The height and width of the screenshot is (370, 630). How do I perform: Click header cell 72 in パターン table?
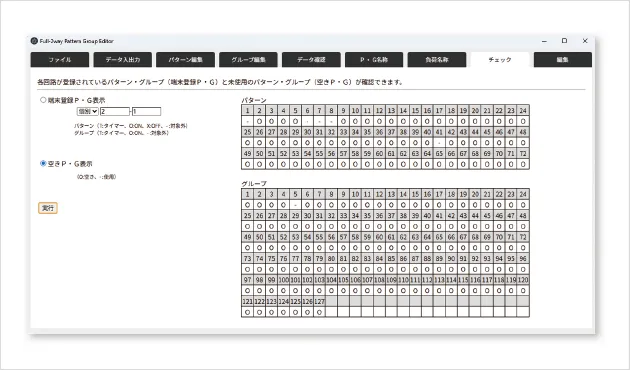pyautogui.click(x=523, y=153)
